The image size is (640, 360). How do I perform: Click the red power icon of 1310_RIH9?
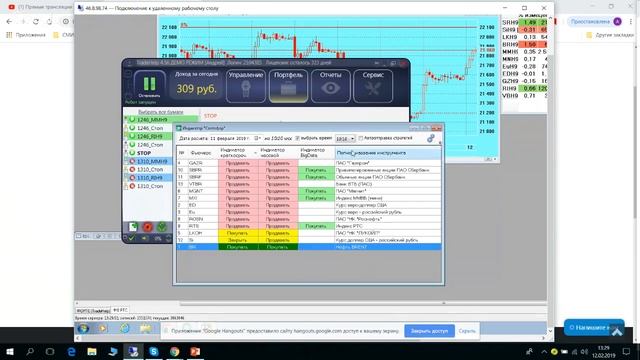(x=132, y=178)
